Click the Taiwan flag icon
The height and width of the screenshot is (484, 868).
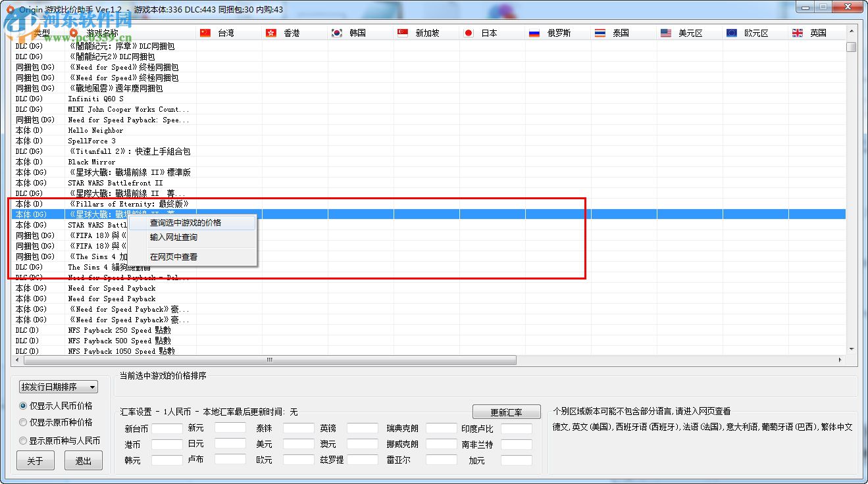pos(206,32)
